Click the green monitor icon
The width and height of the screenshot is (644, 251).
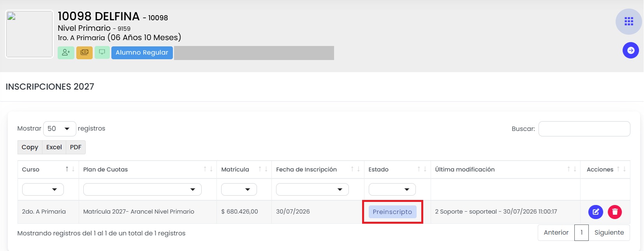102,52
